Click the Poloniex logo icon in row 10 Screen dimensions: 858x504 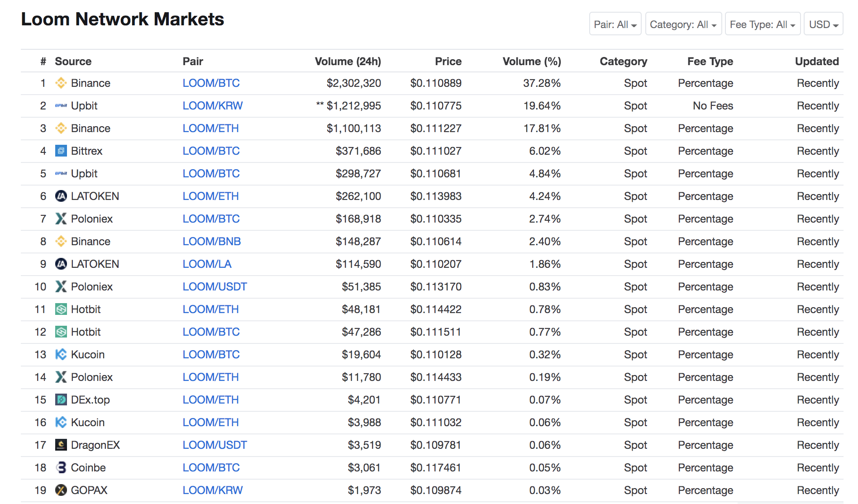click(x=61, y=286)
